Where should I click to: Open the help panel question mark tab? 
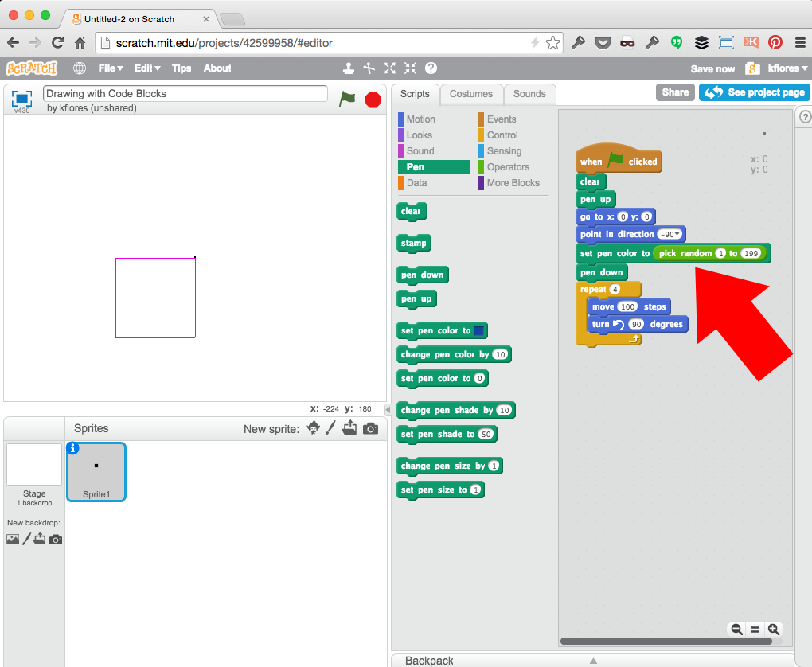pos(804,117)
